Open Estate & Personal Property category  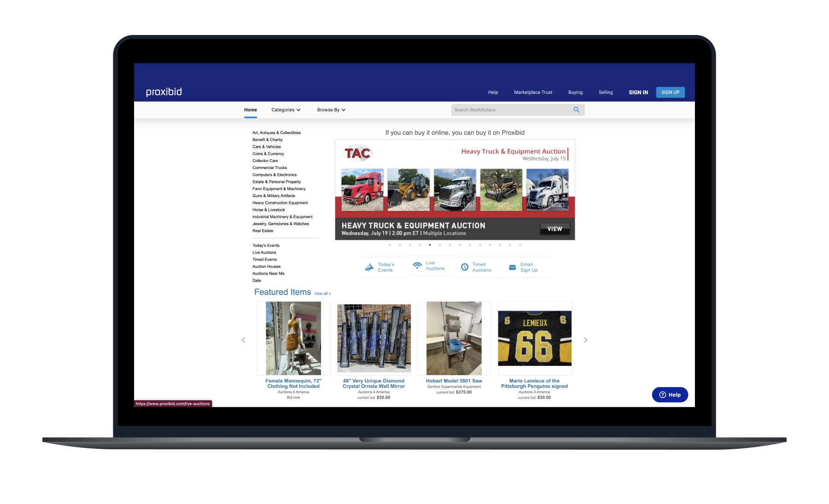click(x=277, y=182)
